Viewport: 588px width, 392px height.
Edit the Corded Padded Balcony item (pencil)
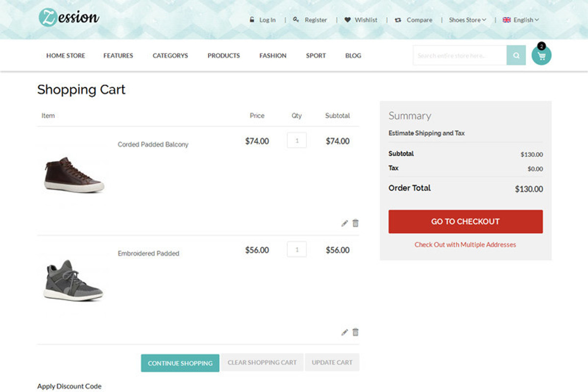(344, 223)
